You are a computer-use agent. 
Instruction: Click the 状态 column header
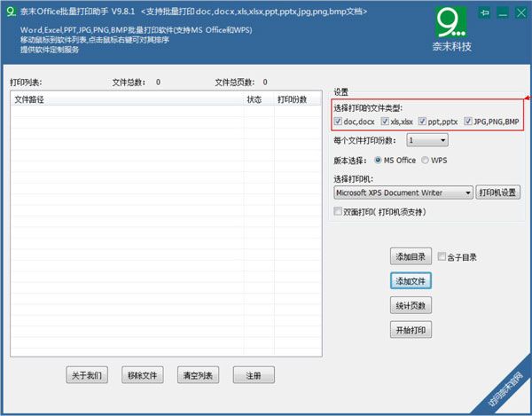tap(259, 99)
